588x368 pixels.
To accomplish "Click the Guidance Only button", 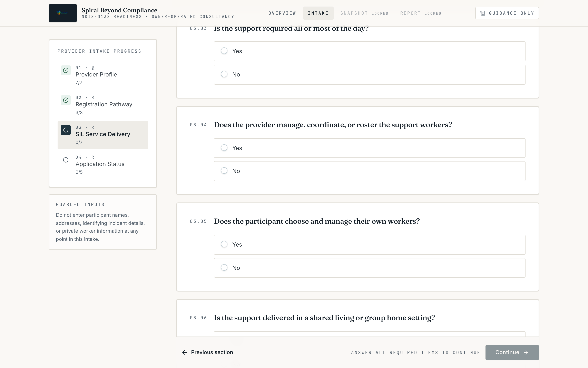I will [x=507, y=13].
